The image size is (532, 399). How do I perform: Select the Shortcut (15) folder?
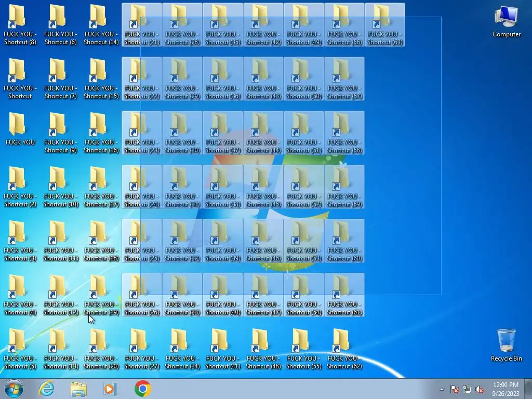(101, 79)
